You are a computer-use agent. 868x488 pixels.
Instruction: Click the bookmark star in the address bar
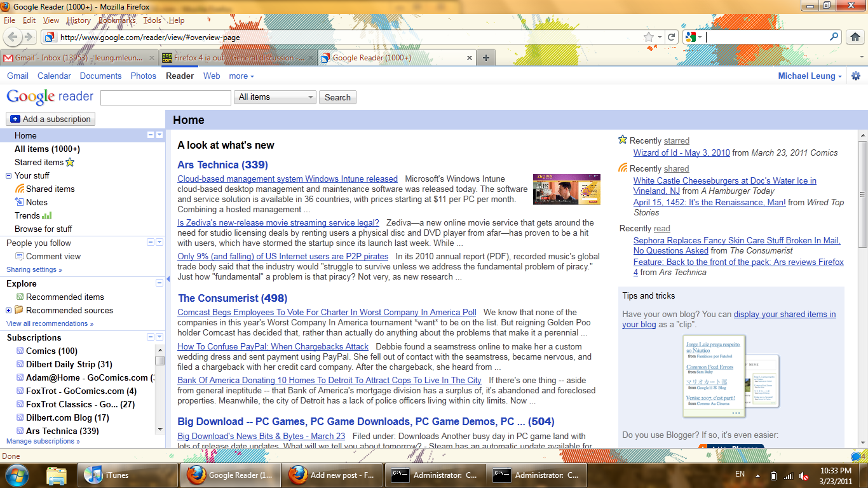pyautogui.click(x=649, y=37)
